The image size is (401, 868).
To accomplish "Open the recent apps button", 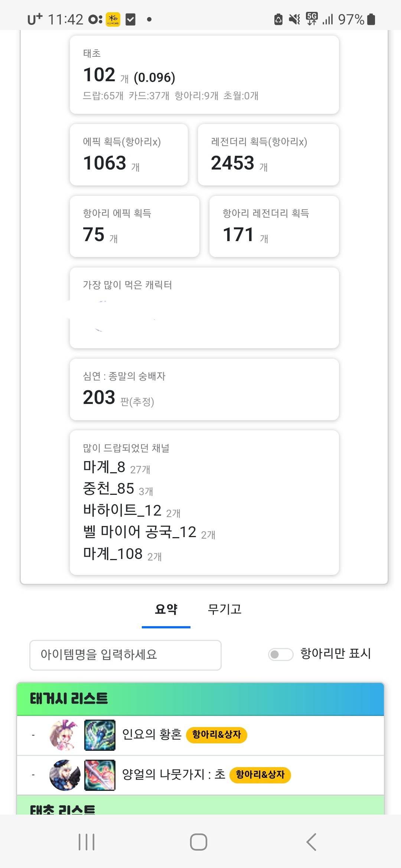I will [x=87, y=842].
